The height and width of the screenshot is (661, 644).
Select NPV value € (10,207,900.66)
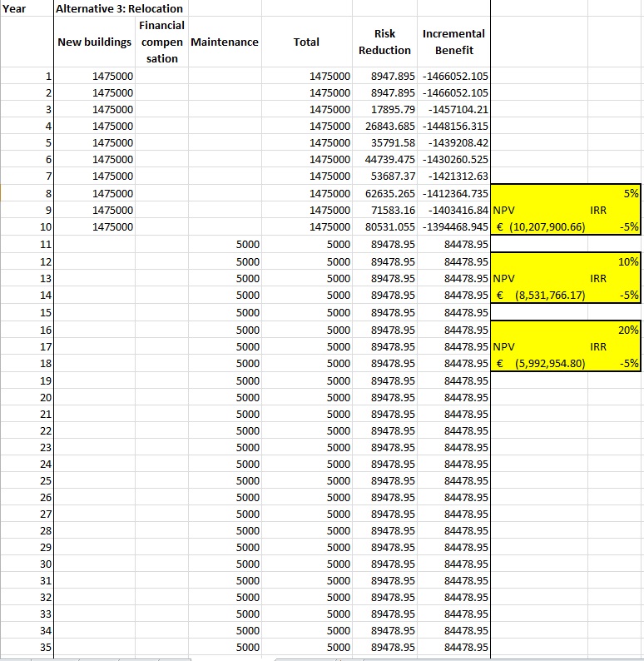[539, 226]
